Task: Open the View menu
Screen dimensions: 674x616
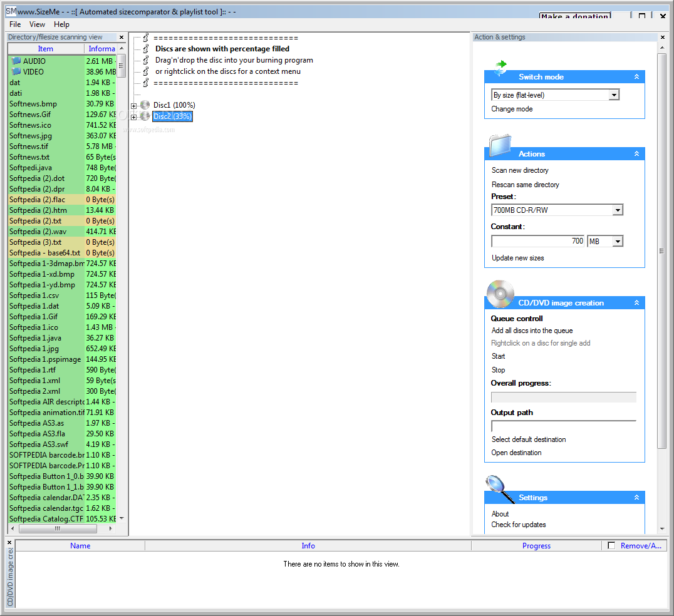Action: (37, 24)
